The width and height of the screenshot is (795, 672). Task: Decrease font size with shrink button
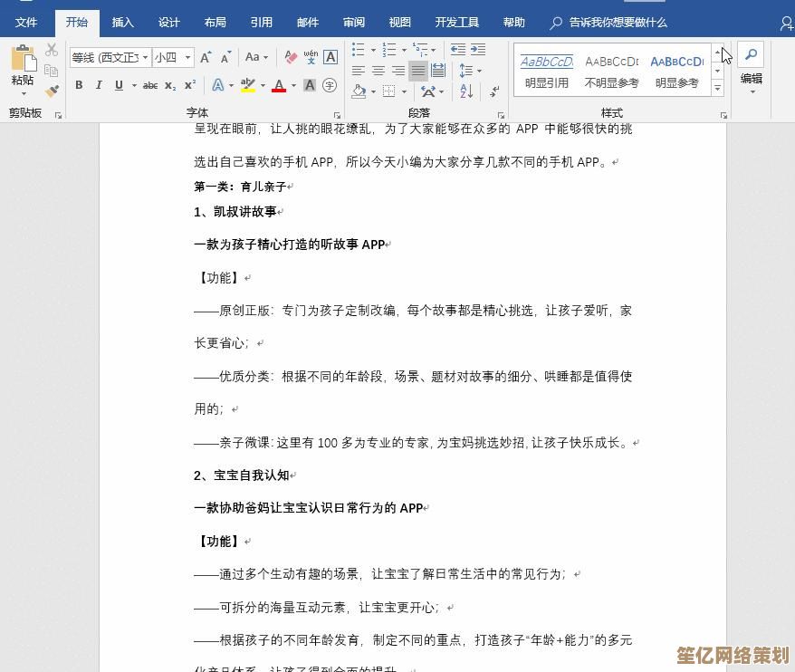(225, 57)
